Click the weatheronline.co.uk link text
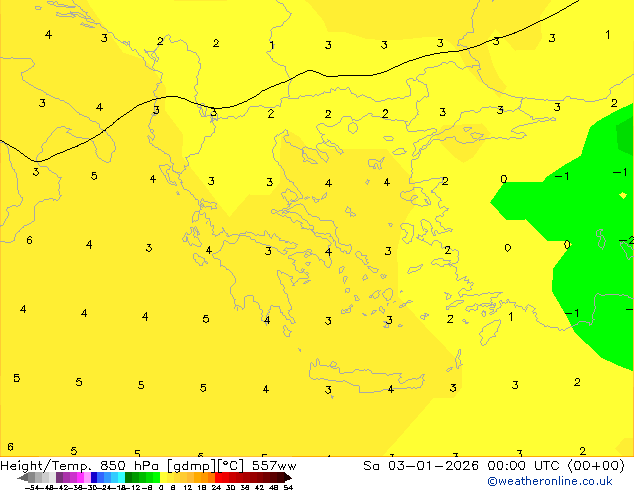 (550, 481)
